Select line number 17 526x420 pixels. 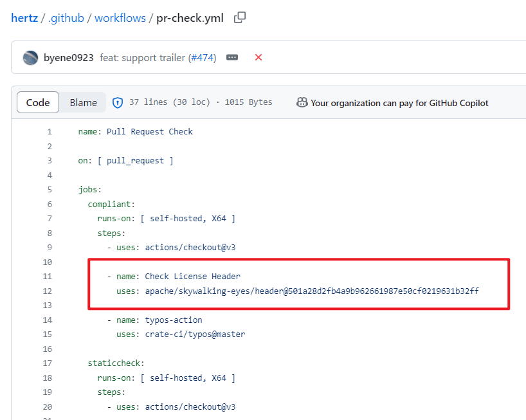48,363
